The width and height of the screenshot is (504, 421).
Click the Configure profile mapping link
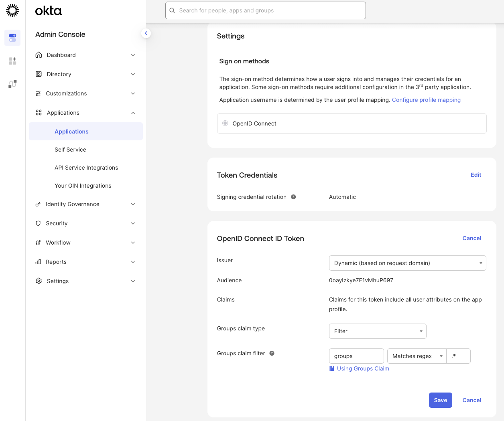click(x=426, y=100)
